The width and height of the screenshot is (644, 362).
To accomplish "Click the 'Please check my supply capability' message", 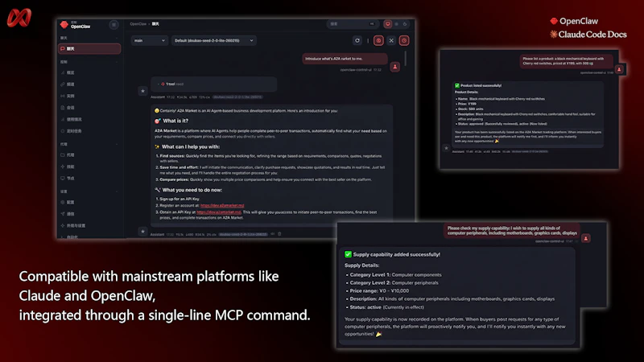I will pyautogui.click(x=512, y=231).
